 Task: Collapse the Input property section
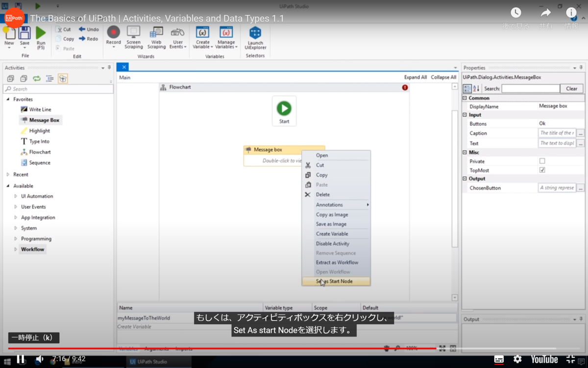point(465,115)
